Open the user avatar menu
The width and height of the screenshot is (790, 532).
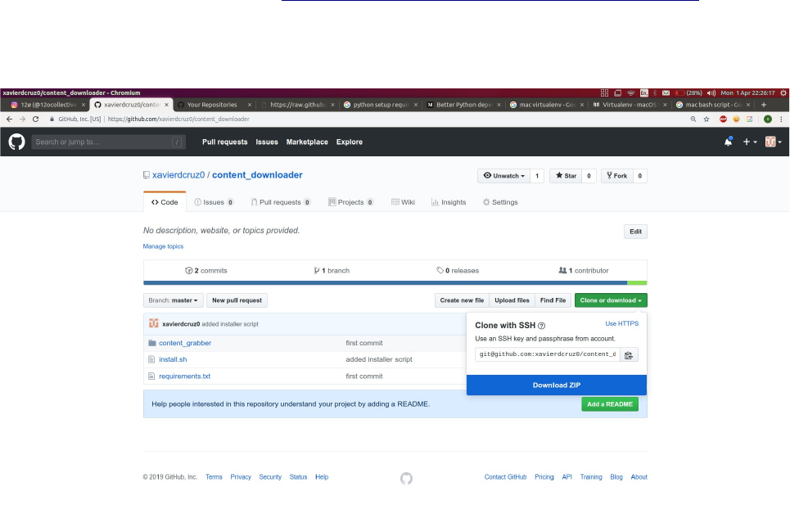pyautogui.click(x=774, y=142)
